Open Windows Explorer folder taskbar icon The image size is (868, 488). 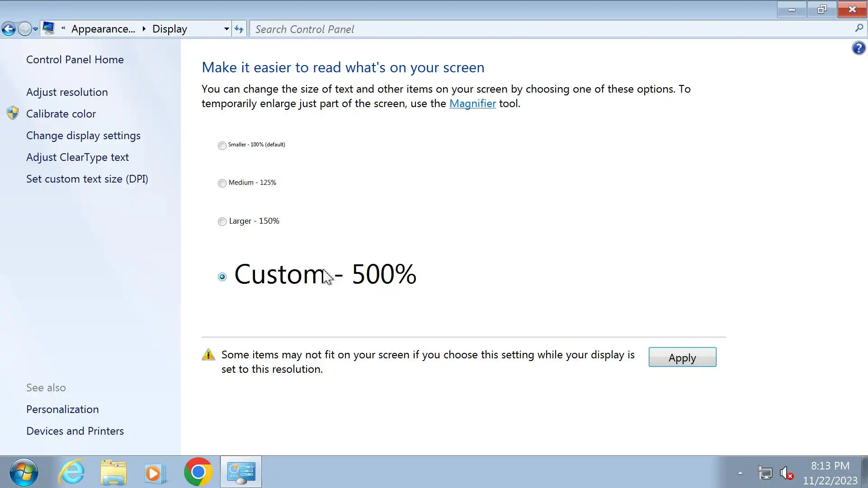(x=113, y=472)
